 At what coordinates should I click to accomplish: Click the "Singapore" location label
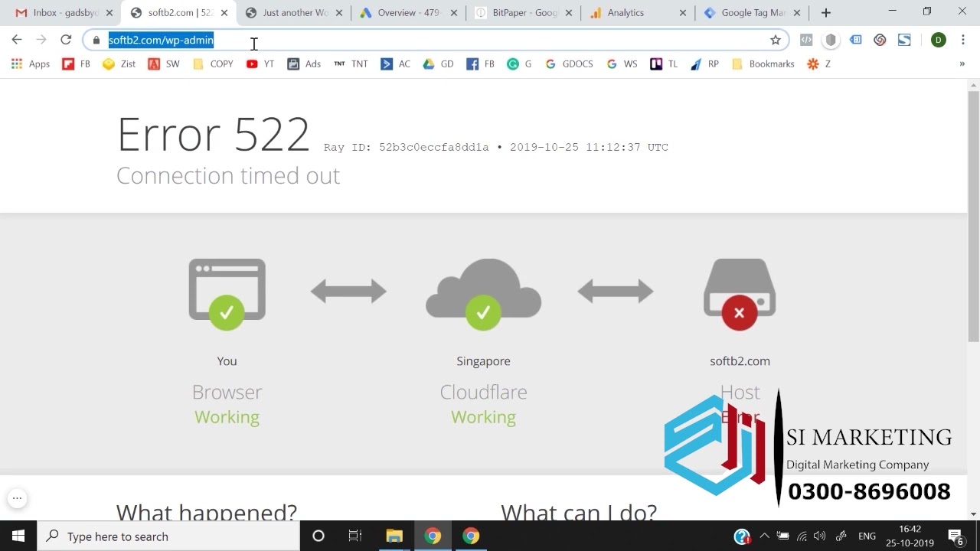click(x=483, y=361)
